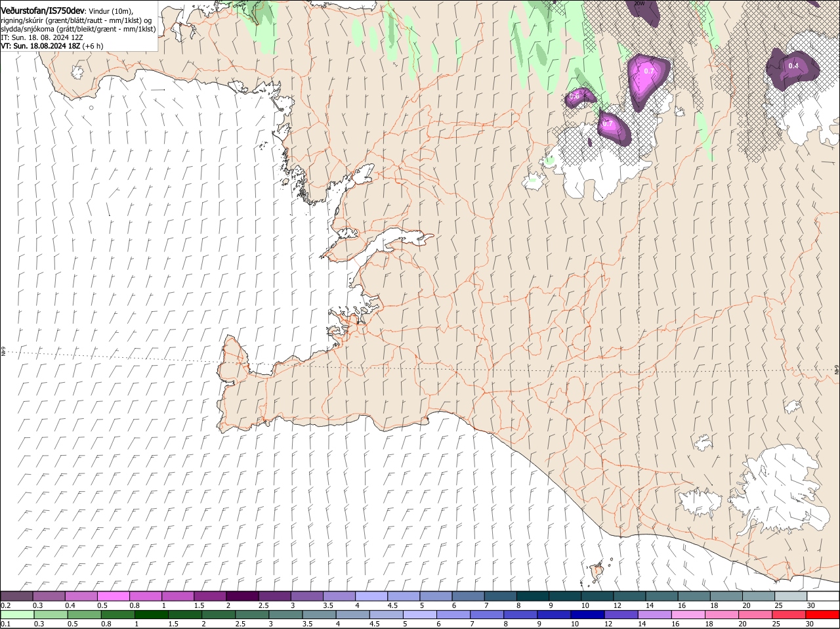Click the small island off the south coast
The image size is (840, 629).
coord(597,572)
